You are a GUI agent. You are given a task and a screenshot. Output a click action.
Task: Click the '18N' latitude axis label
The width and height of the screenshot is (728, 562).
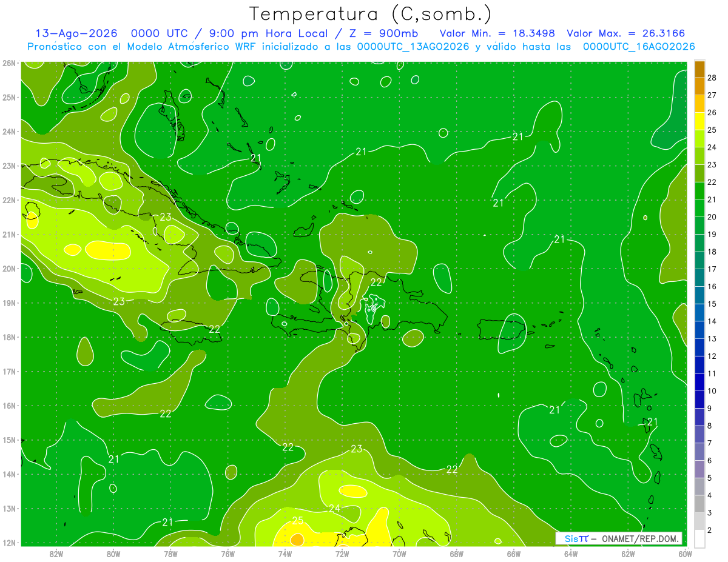(x=9, y=337)
